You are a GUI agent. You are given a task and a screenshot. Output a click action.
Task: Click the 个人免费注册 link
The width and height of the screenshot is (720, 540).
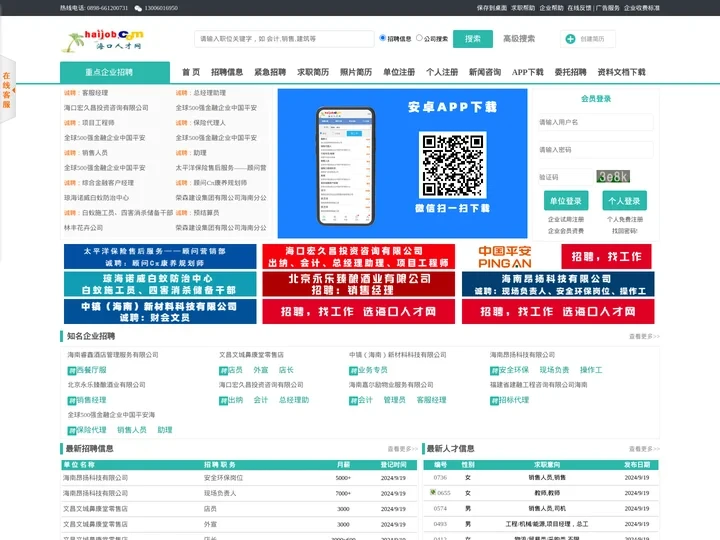[624, 219]
